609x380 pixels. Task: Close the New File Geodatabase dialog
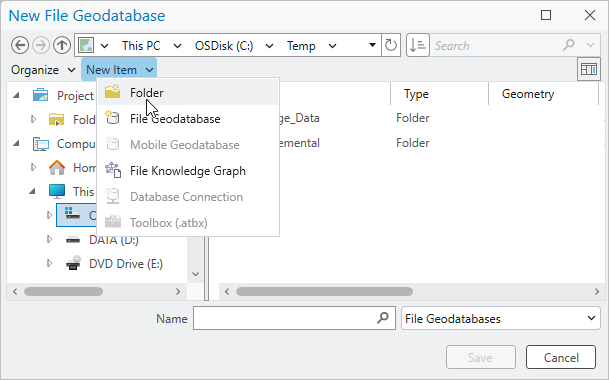click(x=590, y=15)
